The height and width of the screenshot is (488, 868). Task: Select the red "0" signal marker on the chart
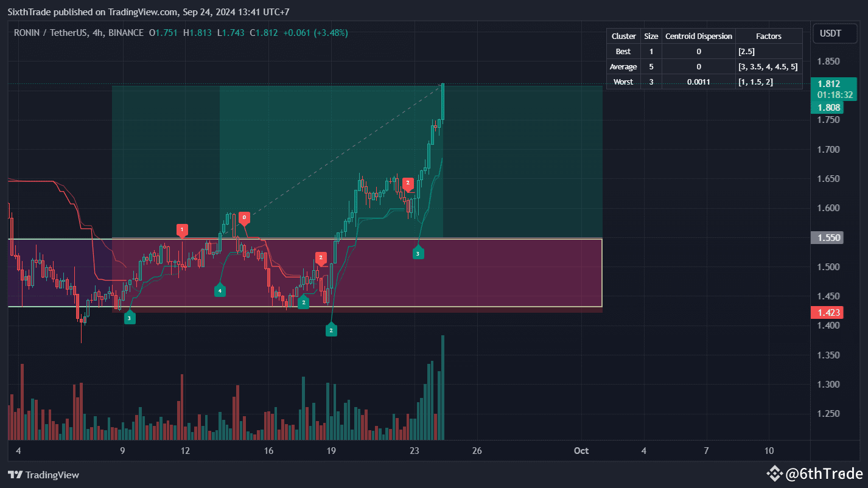244,217
